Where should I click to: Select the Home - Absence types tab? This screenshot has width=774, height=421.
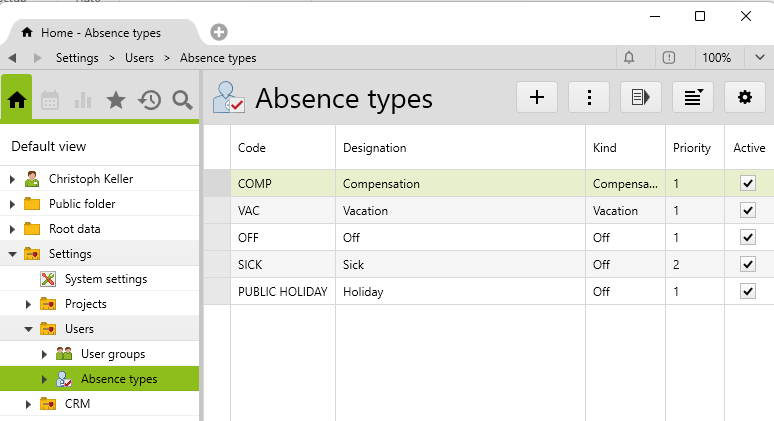98,33
